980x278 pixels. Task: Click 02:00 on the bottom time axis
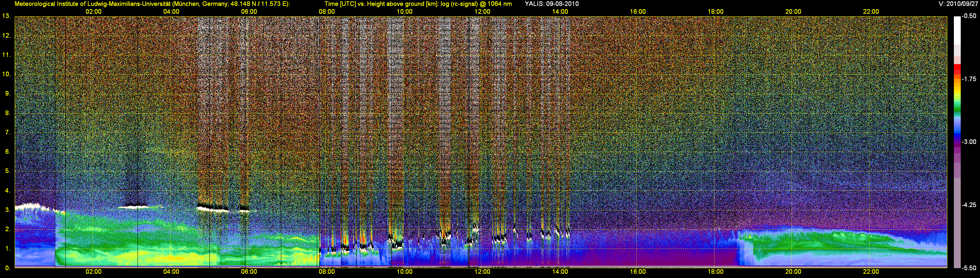click(93, 272)
